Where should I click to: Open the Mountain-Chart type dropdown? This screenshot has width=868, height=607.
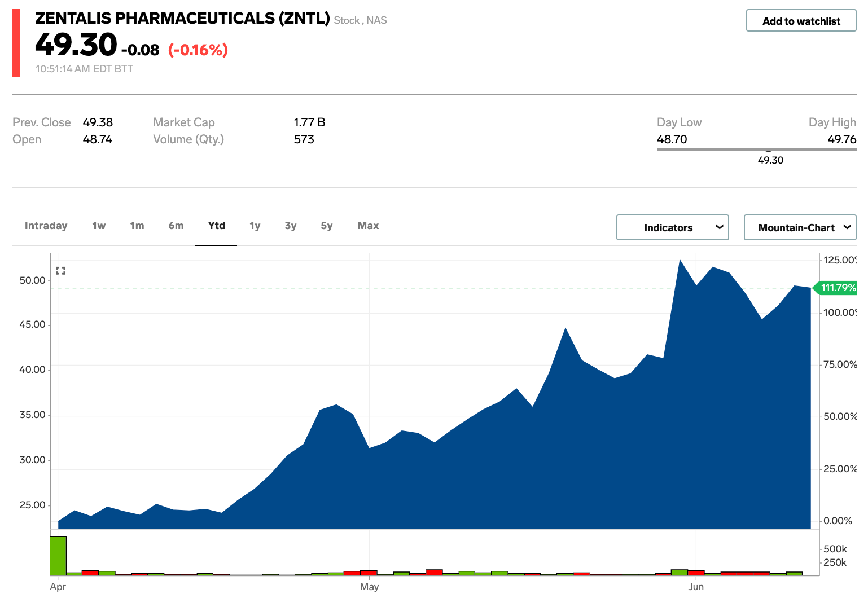pyautogui.click(x=800, y=227)
